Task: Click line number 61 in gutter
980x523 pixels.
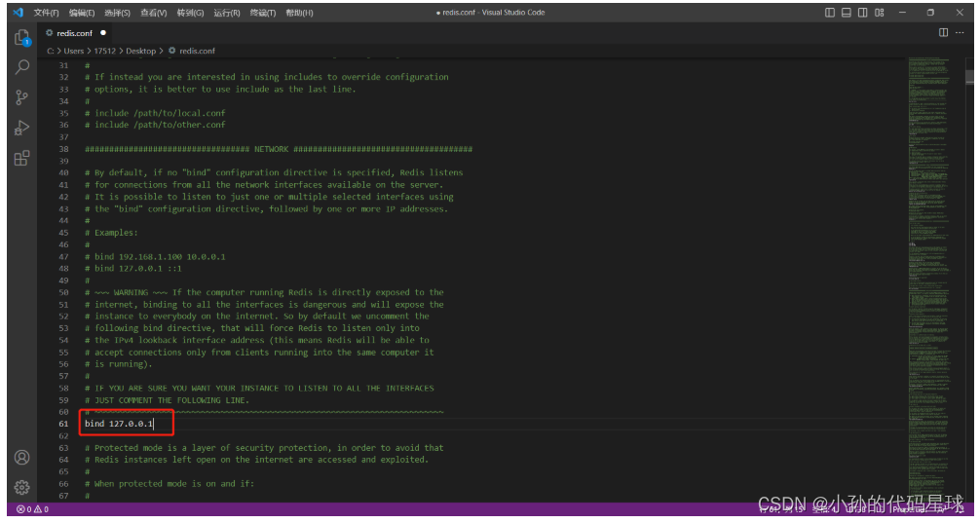Action: [63, 424]
